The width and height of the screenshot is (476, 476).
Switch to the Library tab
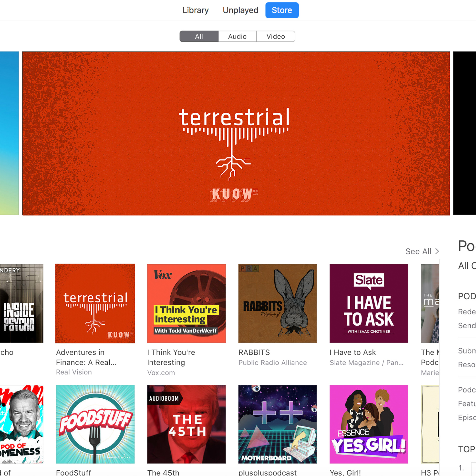point(195,10)
